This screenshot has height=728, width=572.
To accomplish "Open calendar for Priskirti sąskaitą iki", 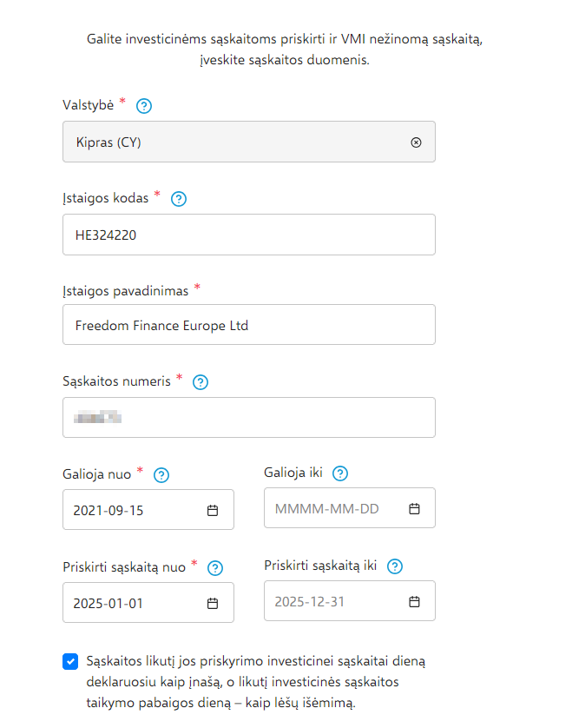I will (414, 601).
